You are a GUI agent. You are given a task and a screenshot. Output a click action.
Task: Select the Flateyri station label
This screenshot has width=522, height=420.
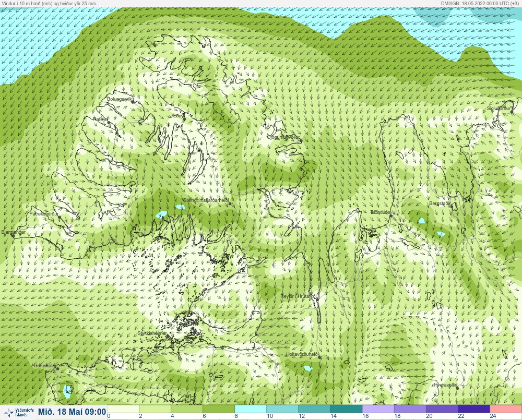100,119
